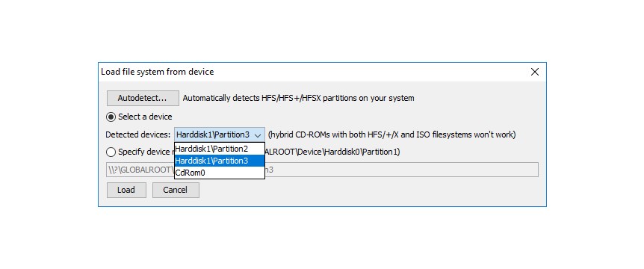Close the dialog with the X button
Image resolution: width=644 pixels, height=269 pixels.
(x=535, y=72)
